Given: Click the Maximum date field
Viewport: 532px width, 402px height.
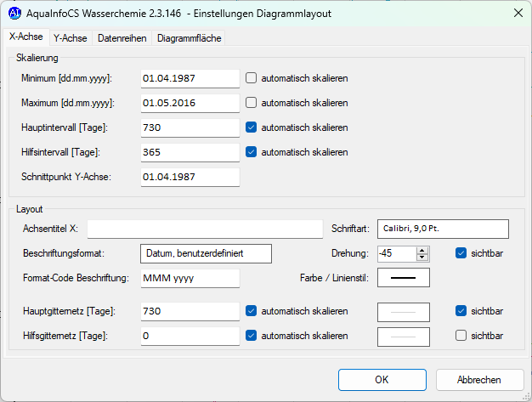Looking at the screenshot, I should tap(190, 103).
